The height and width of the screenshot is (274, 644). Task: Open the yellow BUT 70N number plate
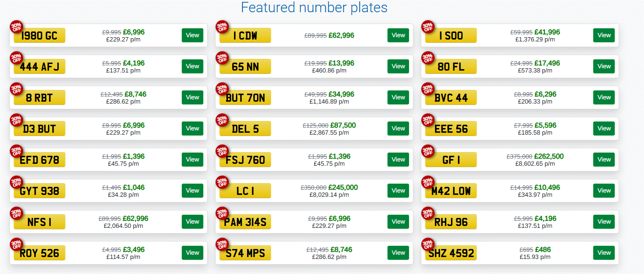(x=245, y=97)
